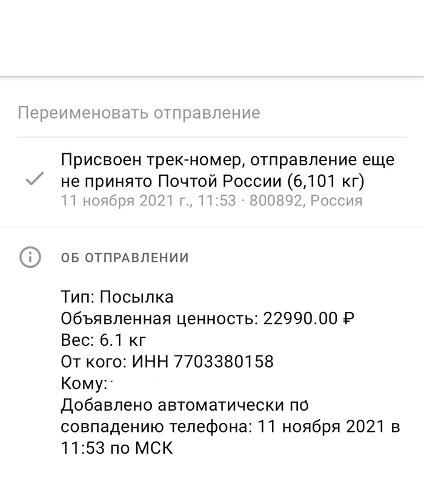Tap the ruble currency symbol

[x=349, y=319]
